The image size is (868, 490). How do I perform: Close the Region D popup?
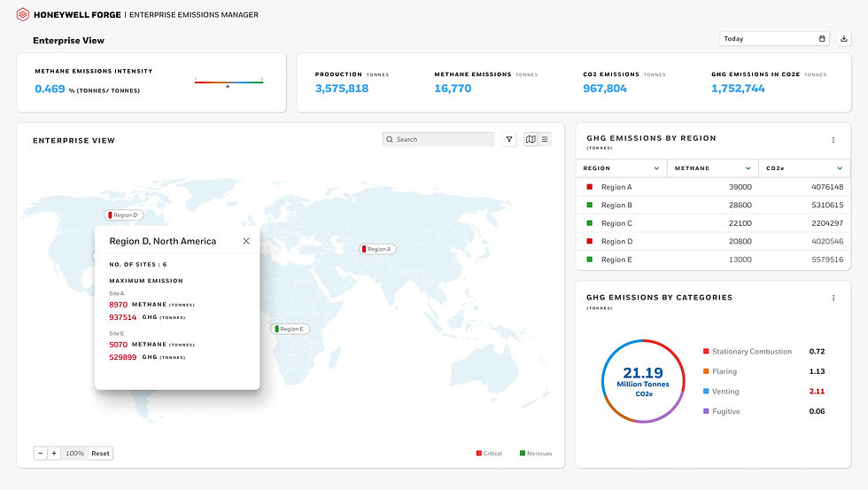pos(246,241)
